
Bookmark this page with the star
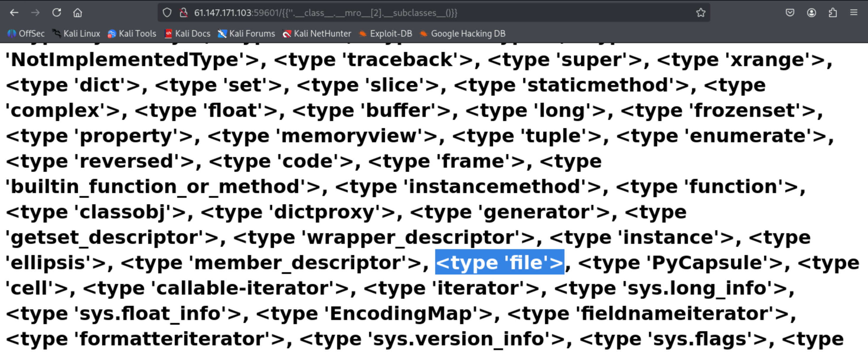pyautogui.click(x=701, y=13)
